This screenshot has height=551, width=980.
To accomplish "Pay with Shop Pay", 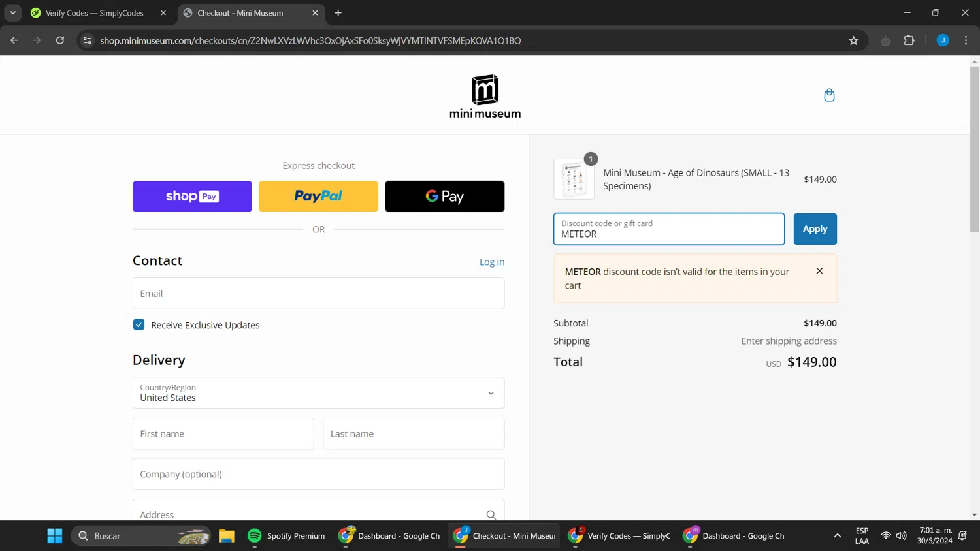I will tap(192, 197).
